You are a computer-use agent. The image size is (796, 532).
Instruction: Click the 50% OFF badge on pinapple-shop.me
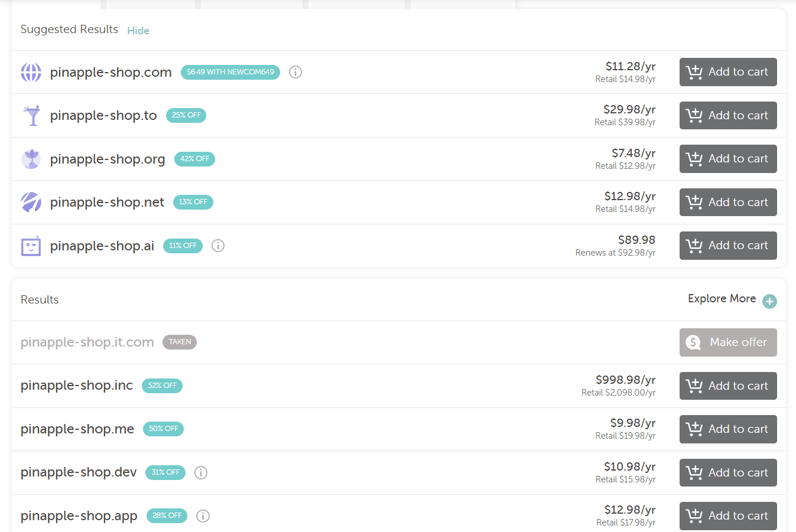163,429
